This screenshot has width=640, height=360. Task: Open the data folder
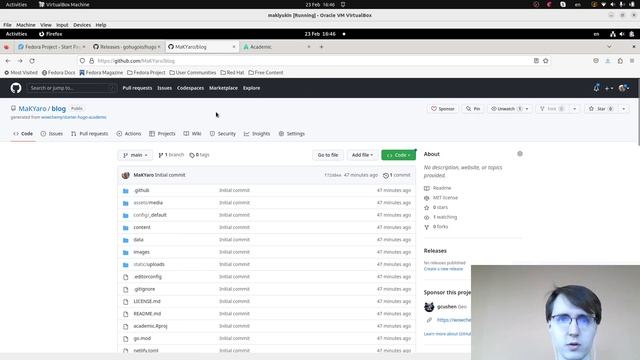click(x=138, y=240)
